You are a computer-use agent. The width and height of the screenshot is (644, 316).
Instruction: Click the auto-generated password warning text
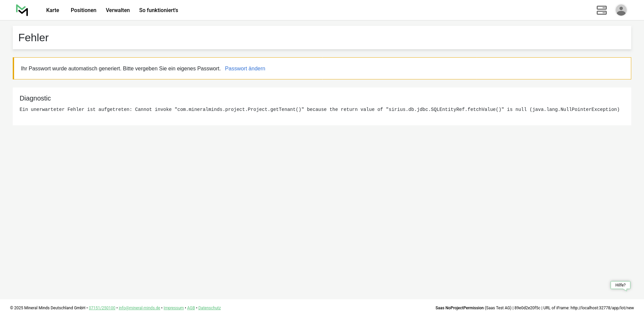pos(121,68)
